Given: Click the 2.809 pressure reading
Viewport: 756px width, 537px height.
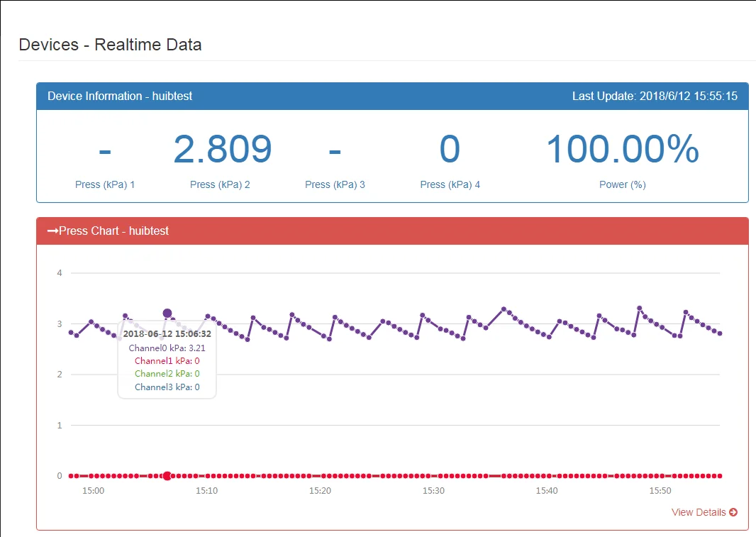Looking at the screenshot, I should pos(222,149).
